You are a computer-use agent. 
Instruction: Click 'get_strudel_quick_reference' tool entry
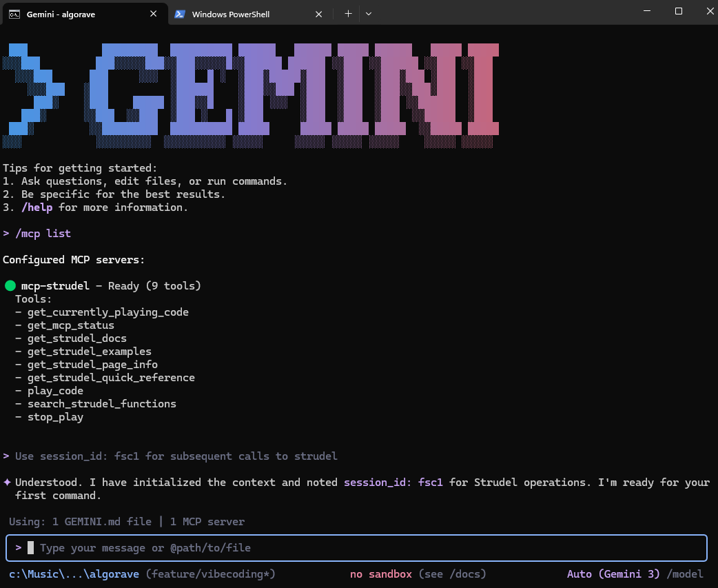111,378
